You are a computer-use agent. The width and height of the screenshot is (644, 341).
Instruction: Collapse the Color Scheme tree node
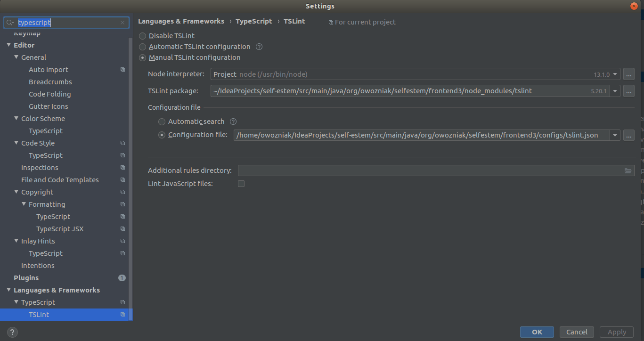point(16,119)
